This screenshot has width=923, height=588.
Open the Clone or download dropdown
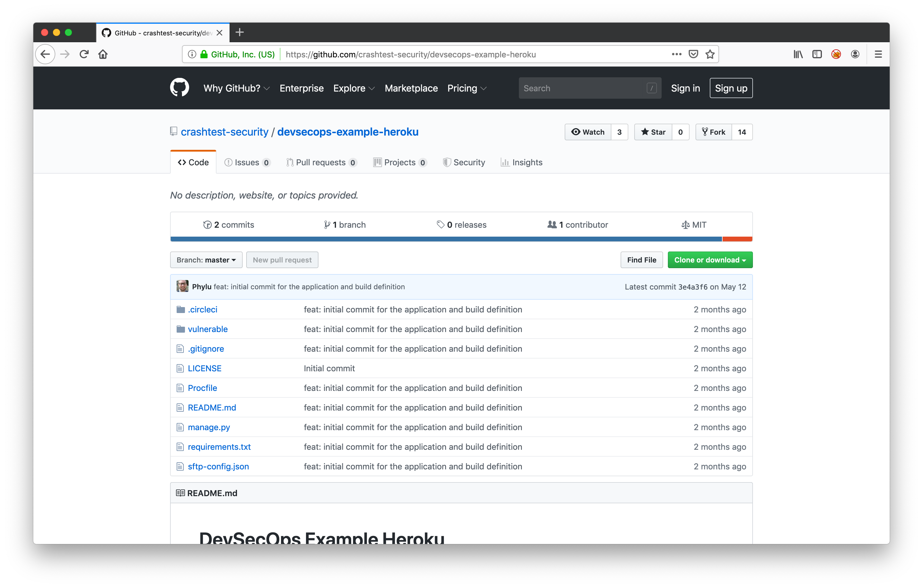(x=709, y=260)
